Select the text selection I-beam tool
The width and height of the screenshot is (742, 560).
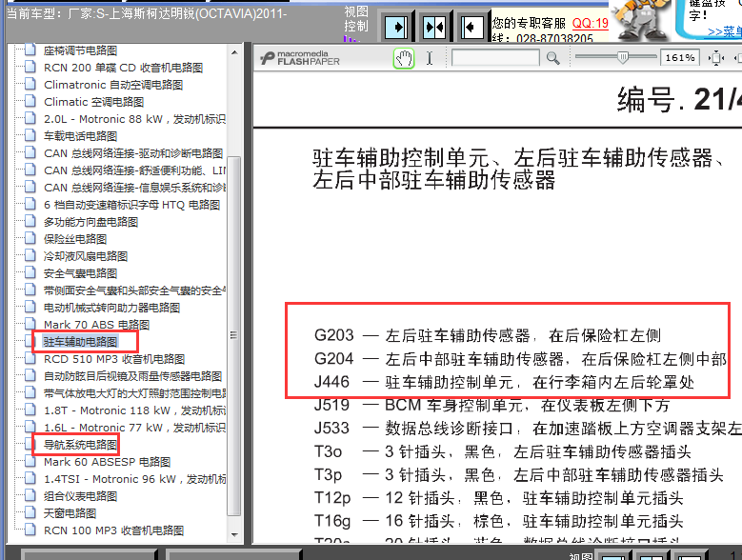coord(430,58)
